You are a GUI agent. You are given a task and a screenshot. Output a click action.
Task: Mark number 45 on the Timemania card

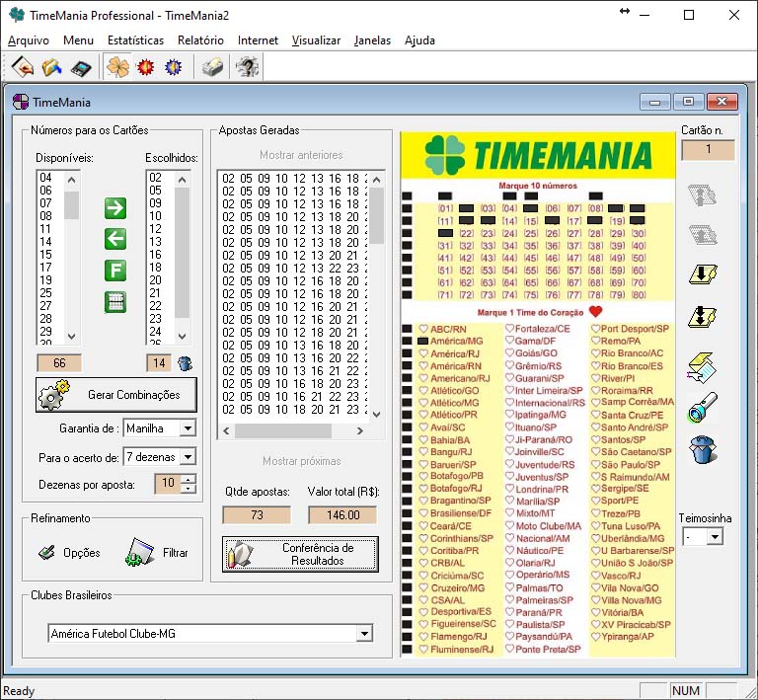(x=531, y=258)
